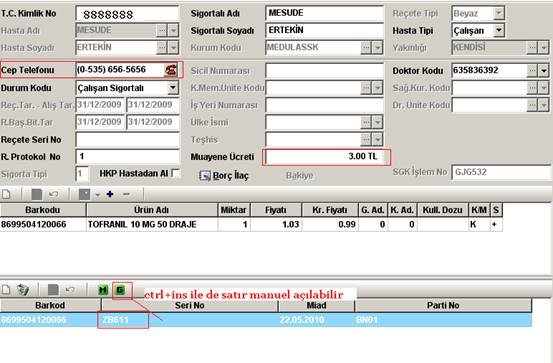
Task: Open grid options dropdown in product toolbar
Action: (98, 194)
